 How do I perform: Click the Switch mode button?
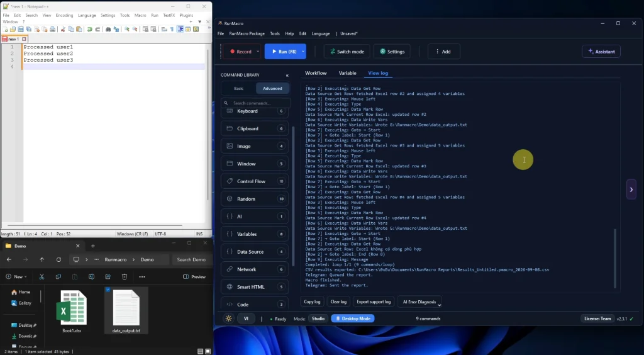point(347,52)
